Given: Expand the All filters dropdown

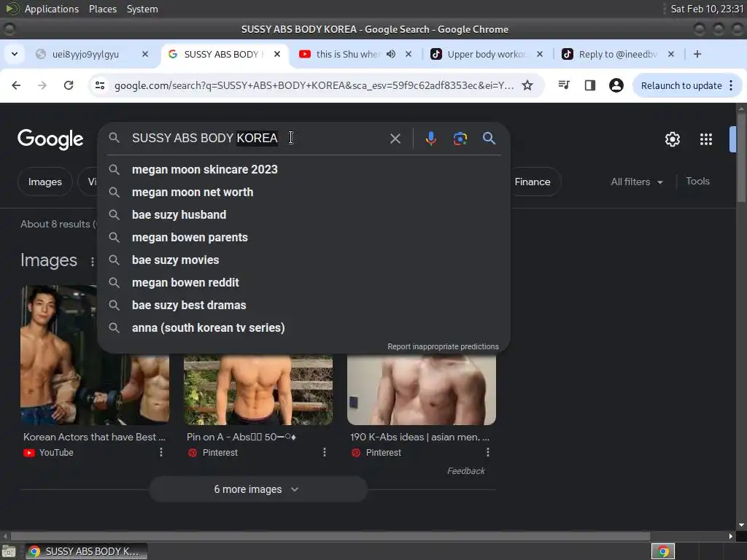Looking at the screenshot, I should click(637, 182).
